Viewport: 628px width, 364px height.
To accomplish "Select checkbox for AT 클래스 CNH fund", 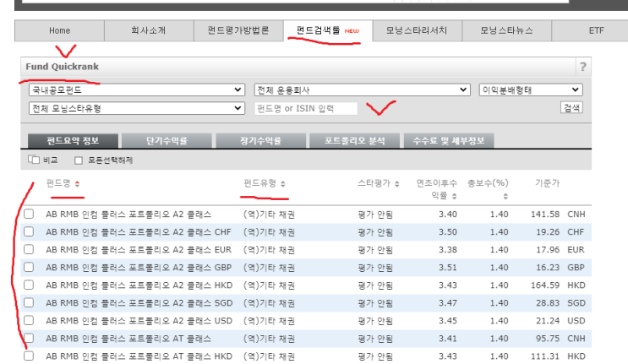I will coord(29,338).
